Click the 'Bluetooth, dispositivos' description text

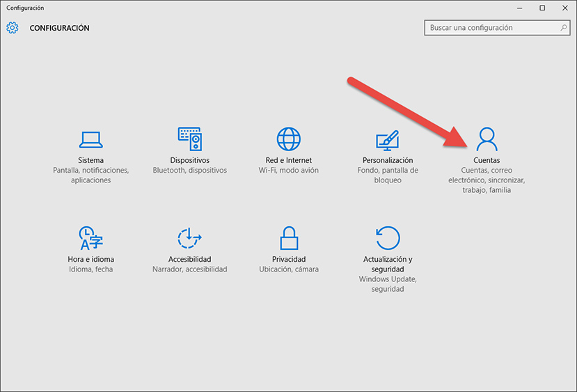[189, 170]
